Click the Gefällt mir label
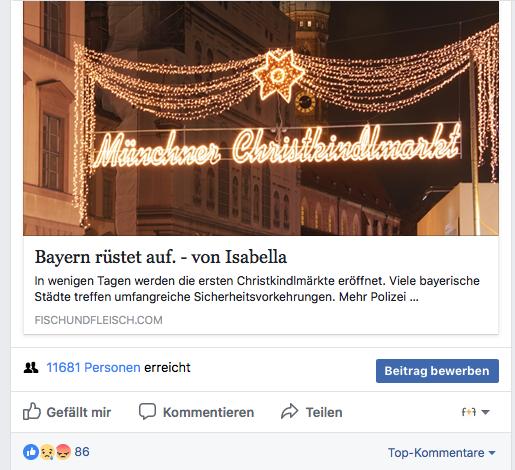Viewport: 515px width, 470px height. click(79, 412)
